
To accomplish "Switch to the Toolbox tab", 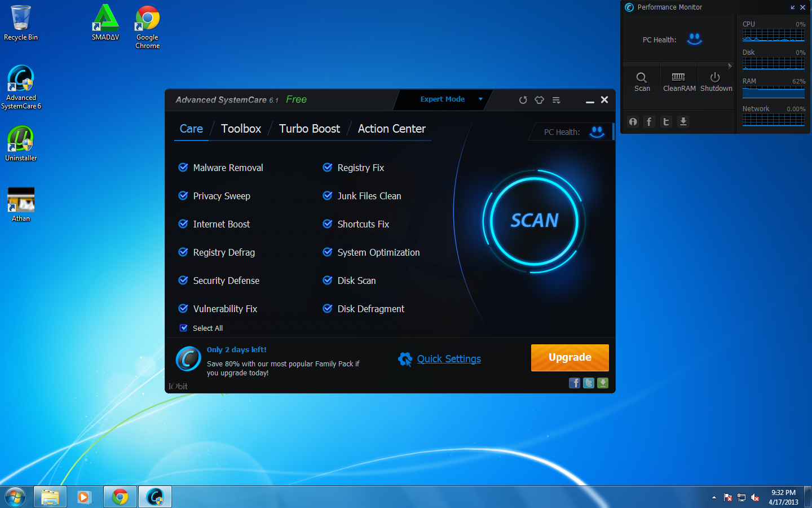I will (241, 129).
